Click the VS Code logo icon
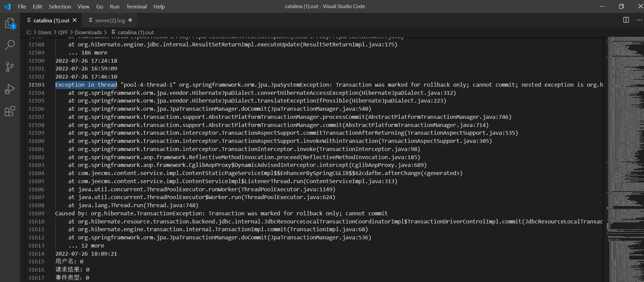Image resolution: width=644 pixels, height=282 pixels. tap(7, 6)
